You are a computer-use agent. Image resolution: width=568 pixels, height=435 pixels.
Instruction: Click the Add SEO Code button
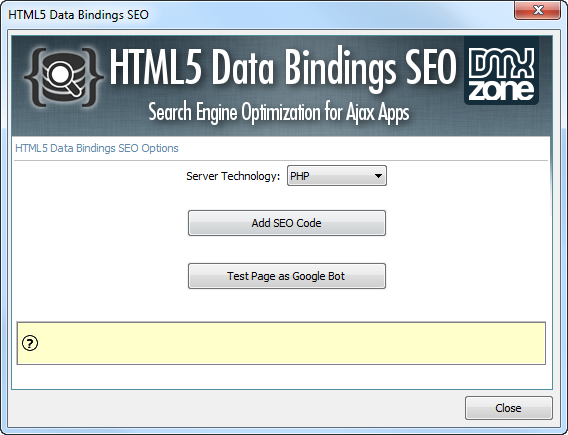(287, 223)
